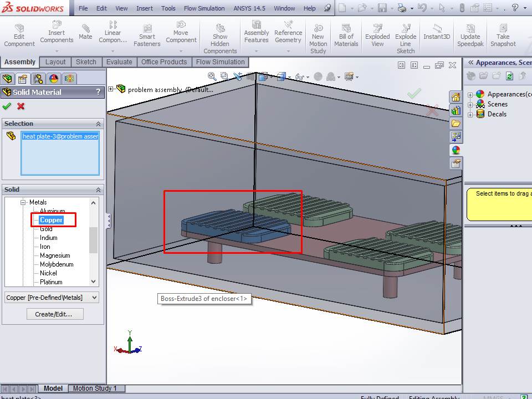Open the ConfigurationManager tab icon
Screen dimensions: 532x399
[38, 78]
